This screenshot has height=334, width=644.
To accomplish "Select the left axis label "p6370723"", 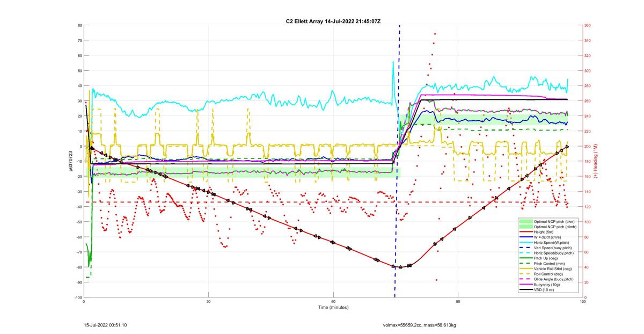I will point(70,161).
